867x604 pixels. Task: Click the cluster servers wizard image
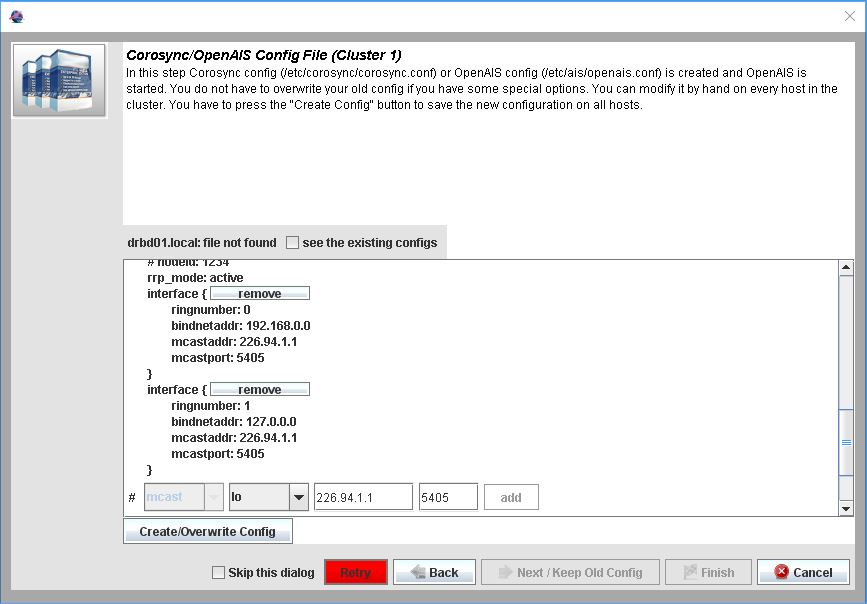click(x=59, y=80)
